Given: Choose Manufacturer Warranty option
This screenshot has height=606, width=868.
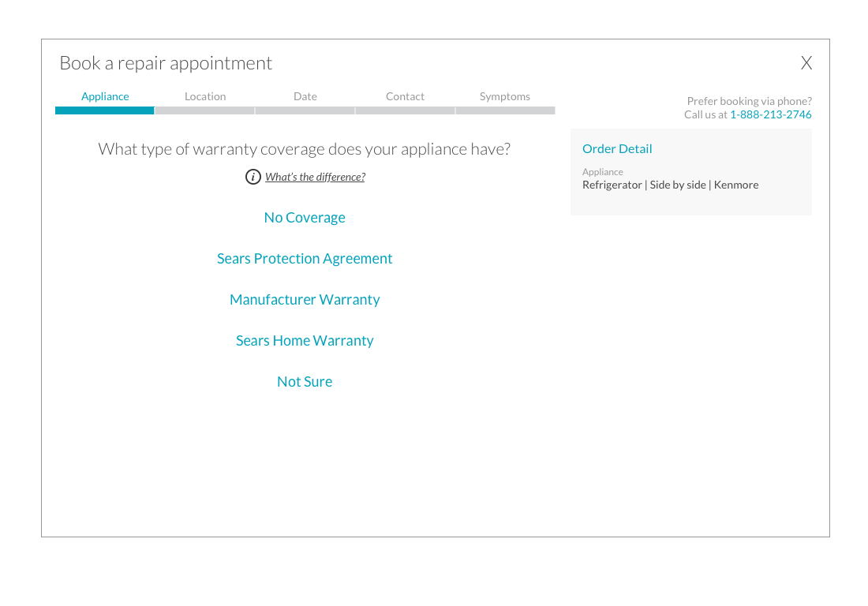Looking at the screenshot, I should point(305,299).
